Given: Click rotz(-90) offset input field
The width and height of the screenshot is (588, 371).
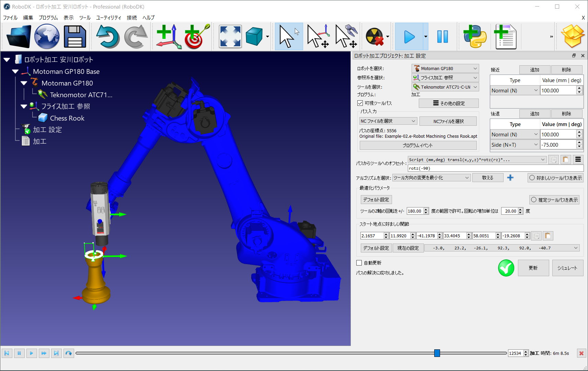Looking at the screenshot, I should point(496,168).
